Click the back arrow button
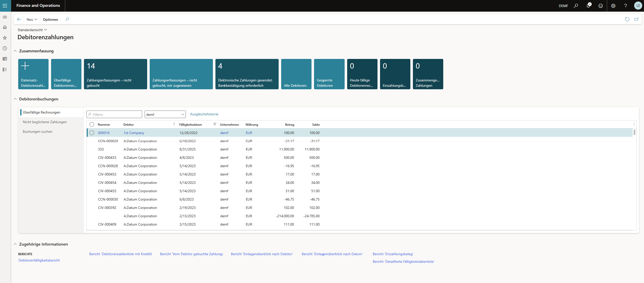The width and height of the screenshot is (644, 283). [x=19, y=19]
